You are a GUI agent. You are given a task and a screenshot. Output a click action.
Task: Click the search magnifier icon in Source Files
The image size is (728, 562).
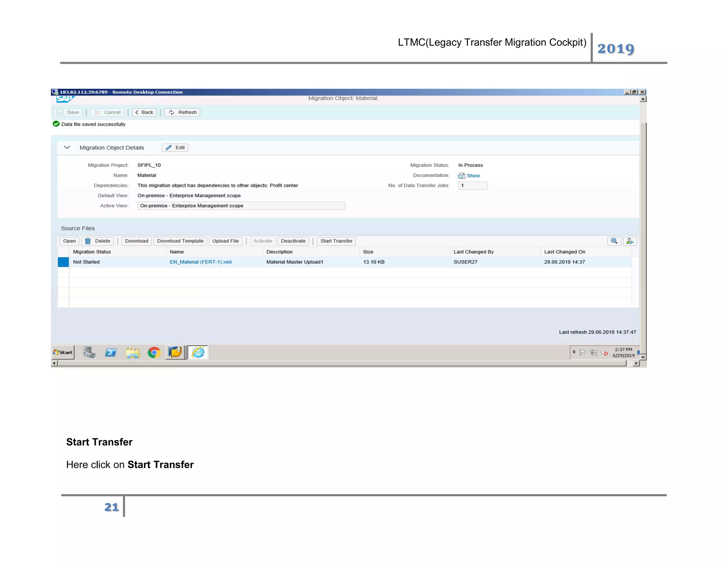[614, 241]
